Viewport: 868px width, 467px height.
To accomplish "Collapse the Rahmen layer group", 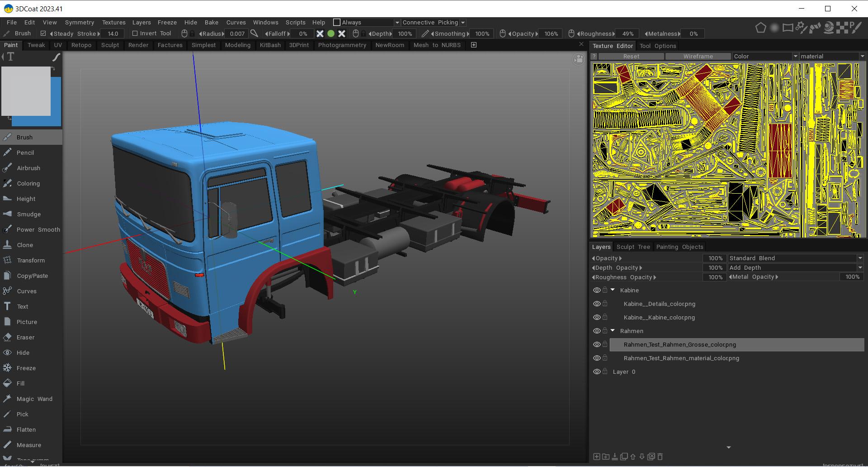I will pyautogui.click(x=613, y=331).
